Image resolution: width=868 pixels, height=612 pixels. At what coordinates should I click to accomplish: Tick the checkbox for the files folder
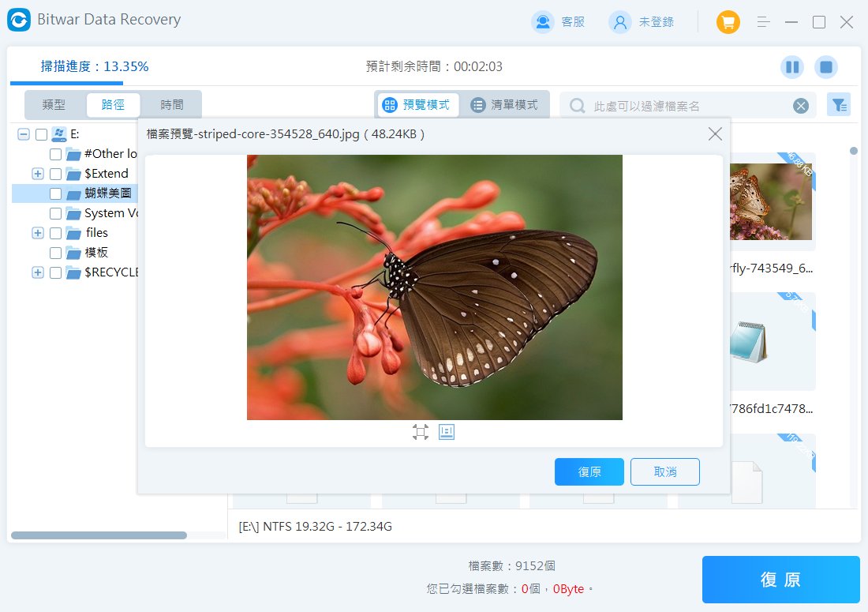point(55,233)
